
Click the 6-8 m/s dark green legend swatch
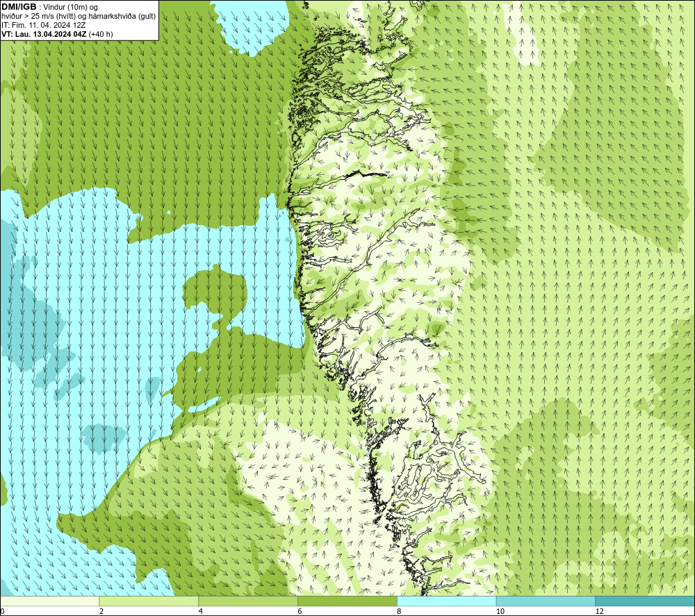coord(347,601)
